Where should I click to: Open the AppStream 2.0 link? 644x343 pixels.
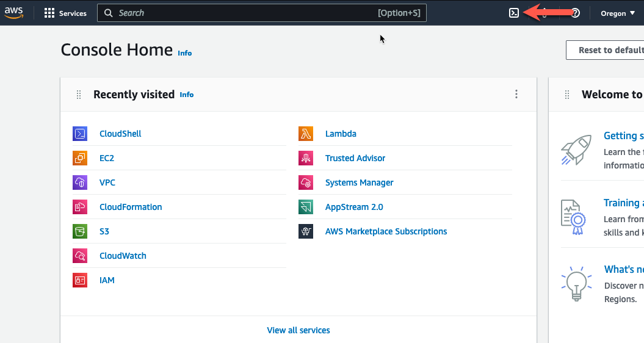354,207
